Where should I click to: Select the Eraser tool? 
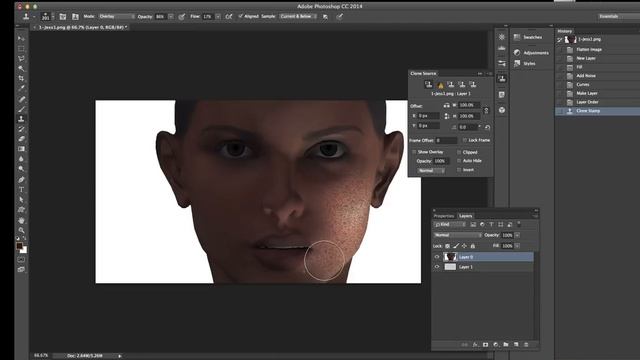(x=21, y=139)
